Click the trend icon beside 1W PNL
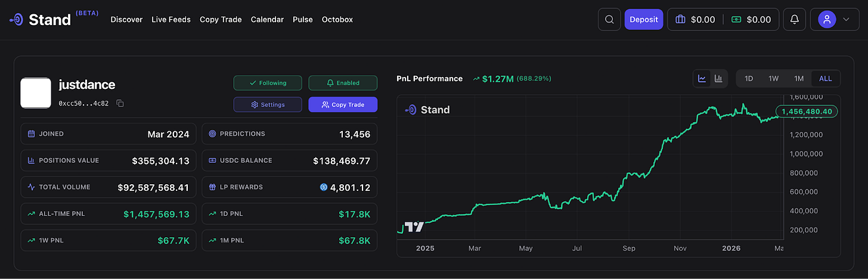This screenshot has height=279, width=868. click(31, 240)
